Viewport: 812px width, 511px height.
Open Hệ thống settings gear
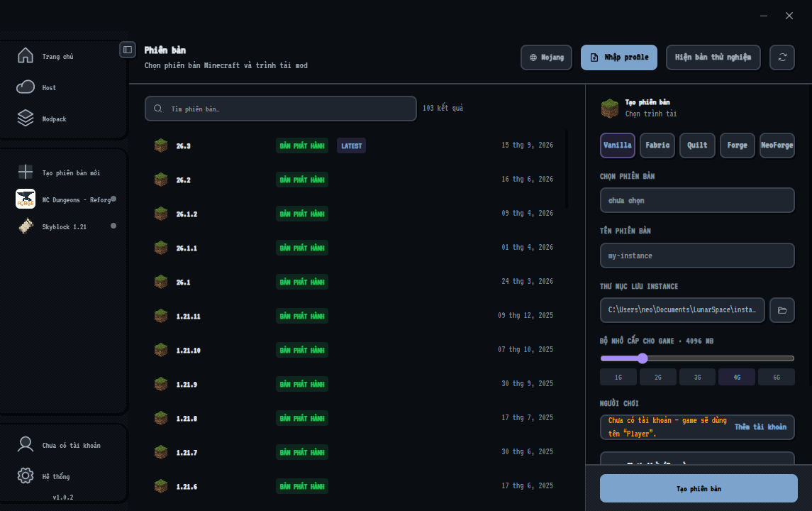26,476
